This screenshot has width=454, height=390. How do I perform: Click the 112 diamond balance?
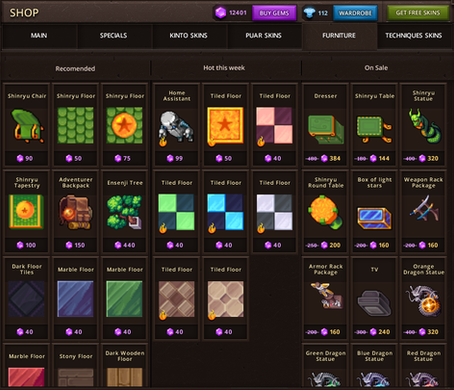[323, 13]
